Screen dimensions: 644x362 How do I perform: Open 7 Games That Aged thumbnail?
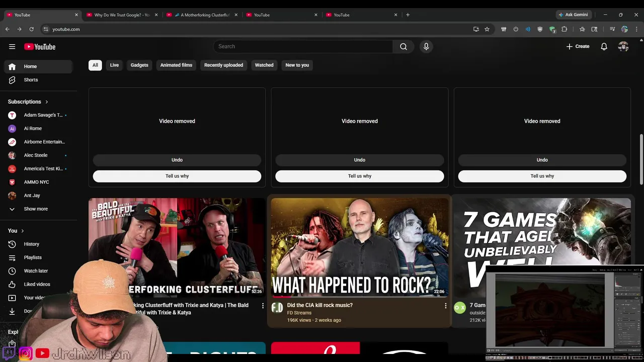[542, 231]
